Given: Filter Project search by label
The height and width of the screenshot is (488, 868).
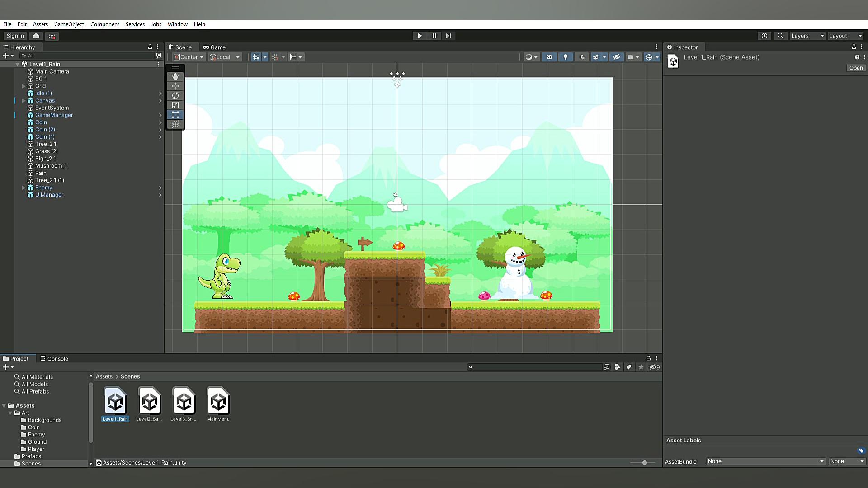Looking at the screenshot, I should (629, 367).
